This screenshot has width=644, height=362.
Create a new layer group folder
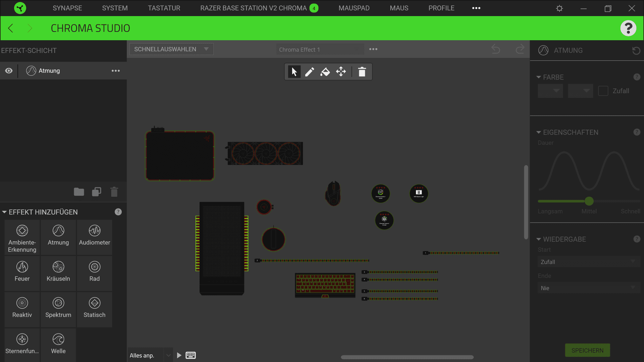point(79,192)
